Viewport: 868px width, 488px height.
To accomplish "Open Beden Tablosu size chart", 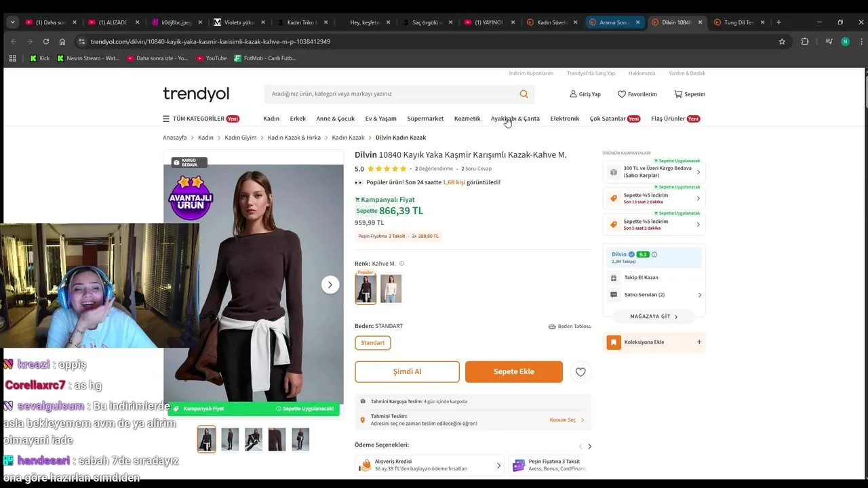I will 570,326.
